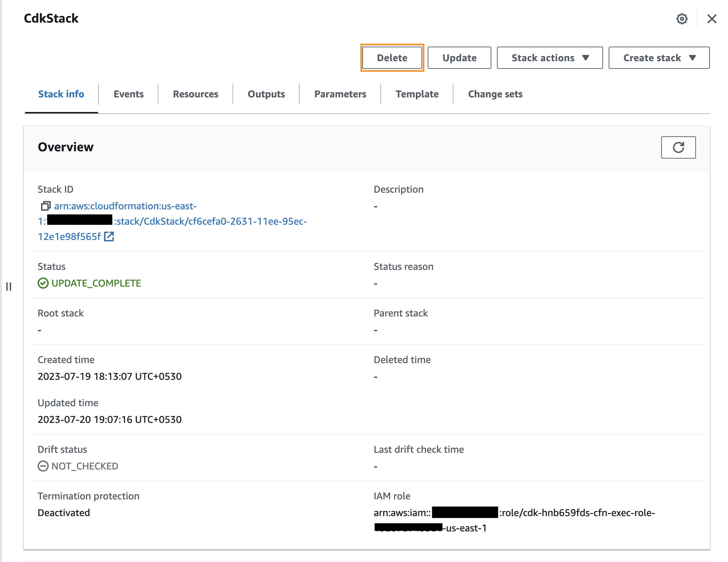Switch to the Events tab
The image size is (728, 562).
tap(128, 94)
